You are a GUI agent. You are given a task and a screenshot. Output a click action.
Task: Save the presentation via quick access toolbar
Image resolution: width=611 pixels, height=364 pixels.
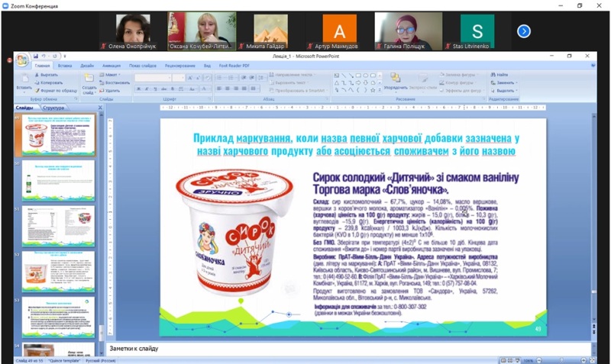point(36,56)
